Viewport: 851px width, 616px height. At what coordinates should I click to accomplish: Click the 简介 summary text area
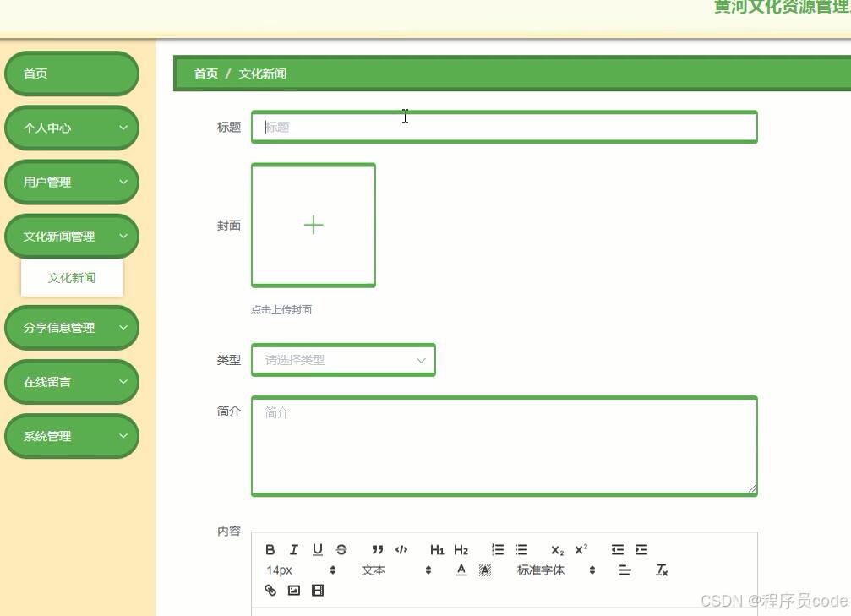point(505,446)
